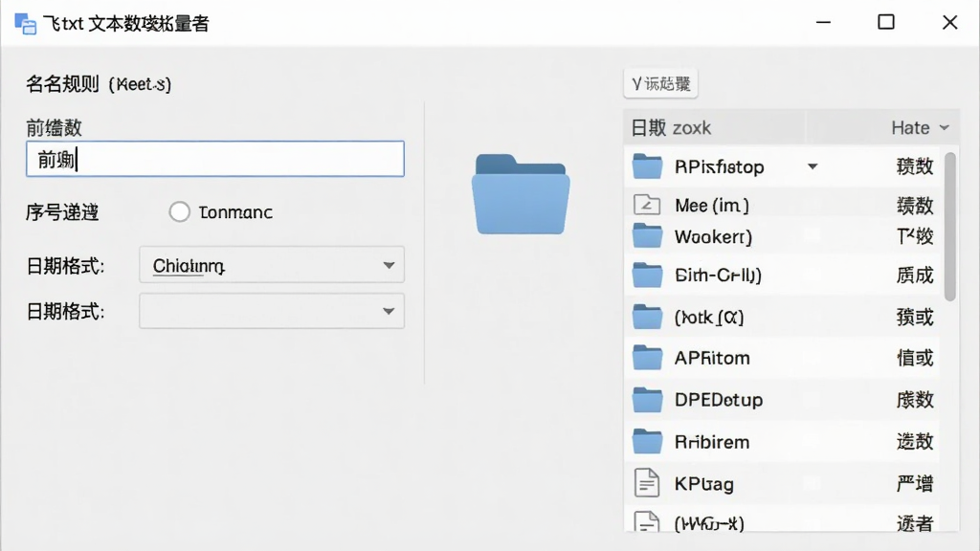Close the window

pyautogui.click(x=950, y=23)
